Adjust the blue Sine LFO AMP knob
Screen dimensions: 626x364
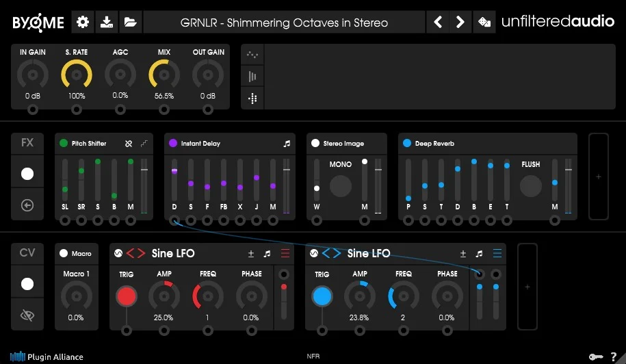point(360,296)
